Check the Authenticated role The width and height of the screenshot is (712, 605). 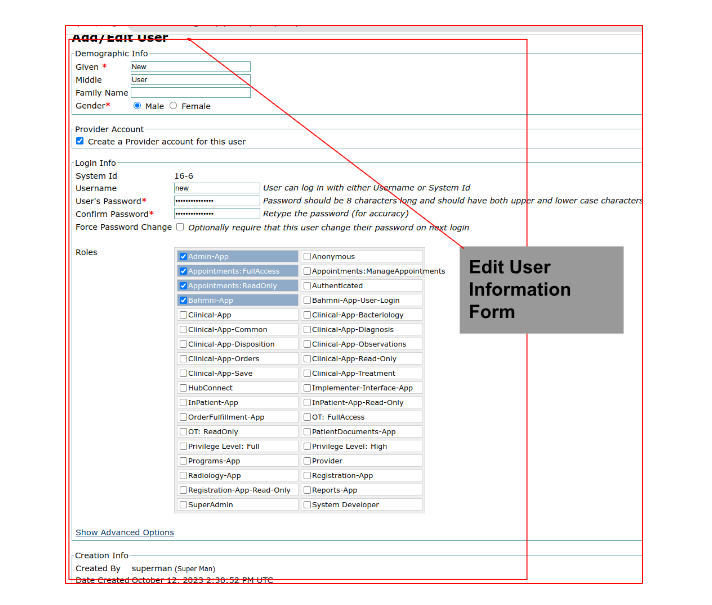click(x=307, y=286)
